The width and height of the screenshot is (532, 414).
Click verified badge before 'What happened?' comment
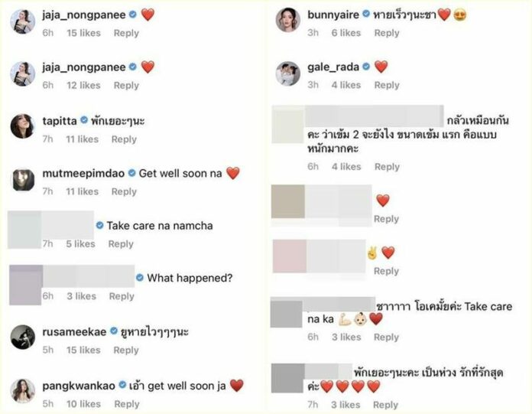click(139, 278)
